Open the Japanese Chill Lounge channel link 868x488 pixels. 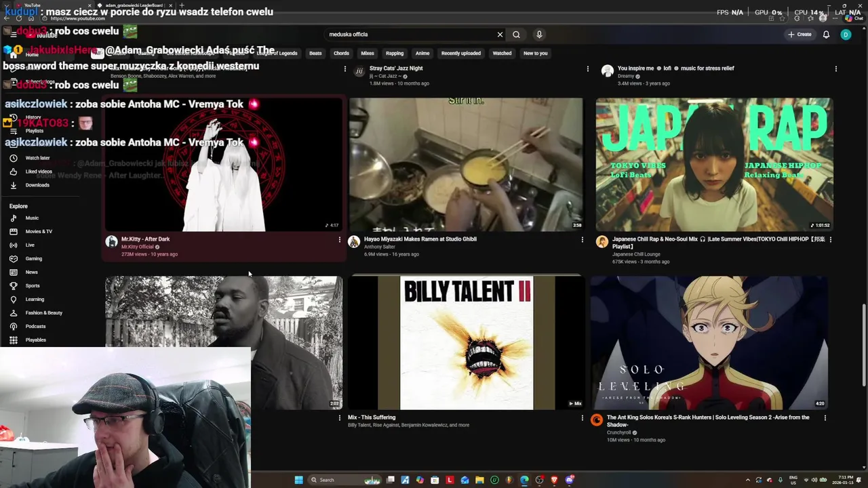[636, 254]
